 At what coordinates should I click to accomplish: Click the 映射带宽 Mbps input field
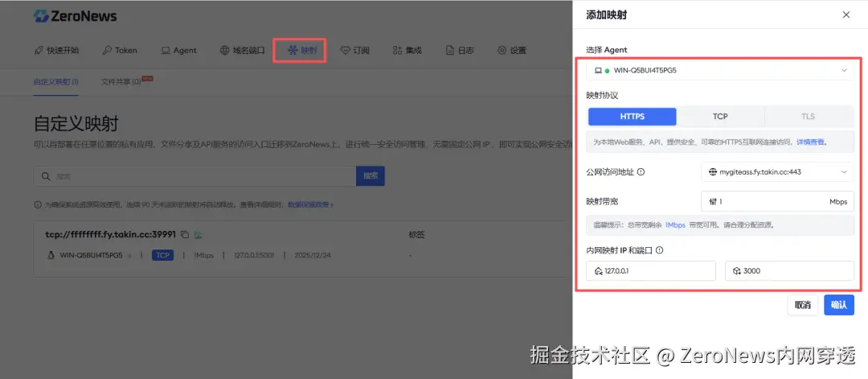[777, 202]
